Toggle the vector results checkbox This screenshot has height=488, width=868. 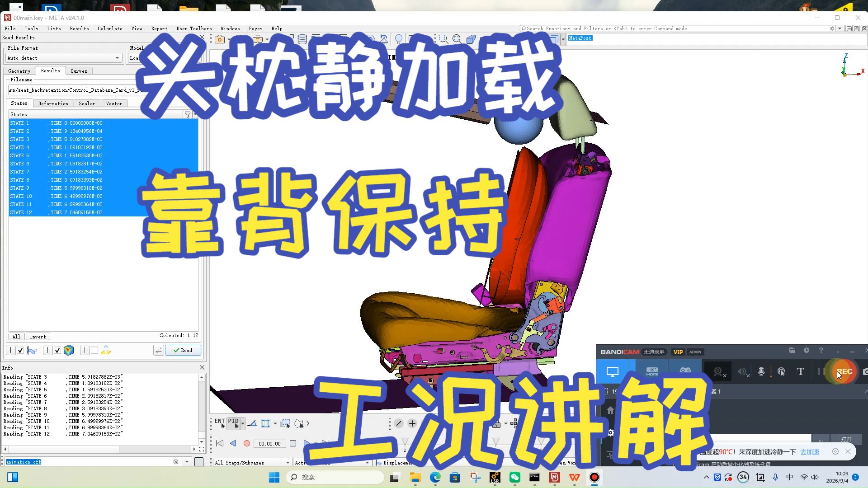(94, 350)
